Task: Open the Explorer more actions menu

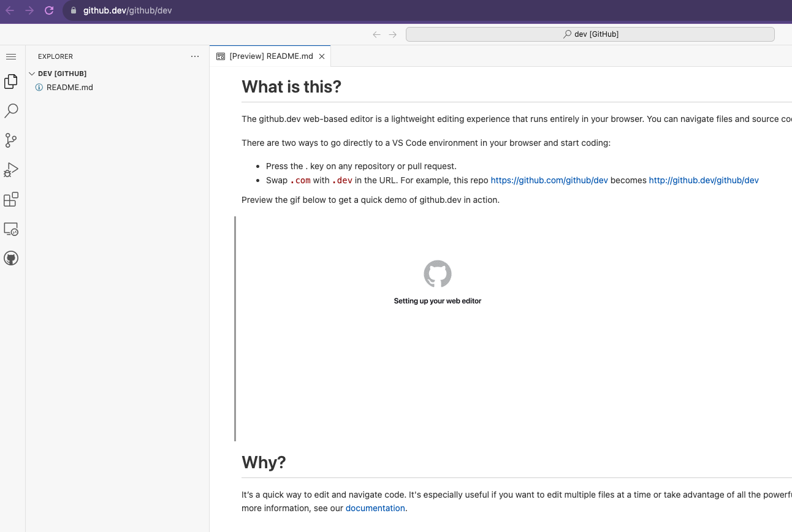Action: point(195,56)
